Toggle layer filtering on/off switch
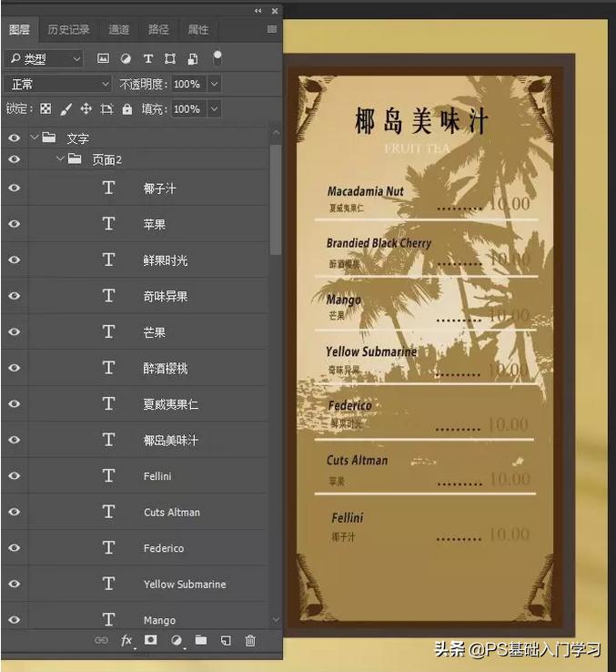The image size is (616, 672). (217, 58)
